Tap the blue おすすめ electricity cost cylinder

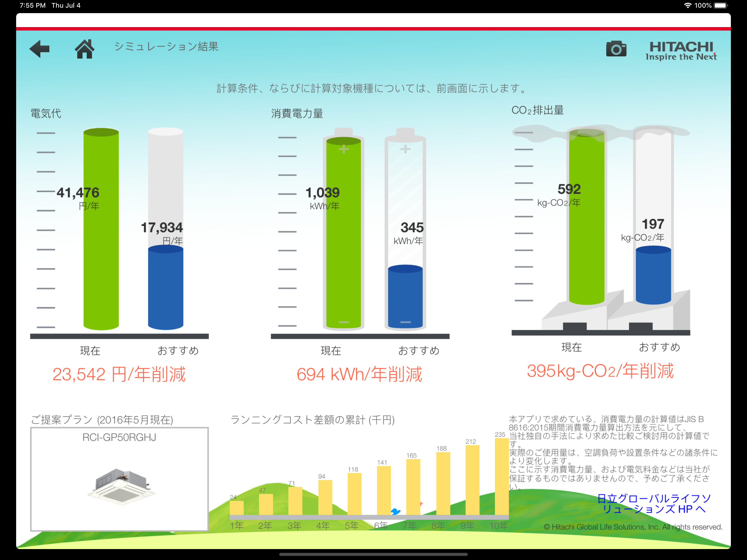(x=166, y=287)
